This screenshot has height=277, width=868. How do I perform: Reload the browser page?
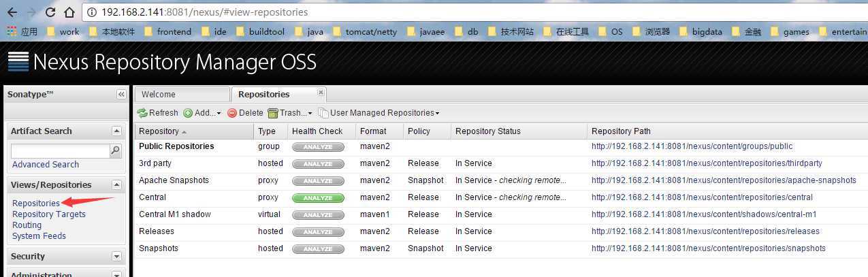[50, 12]
